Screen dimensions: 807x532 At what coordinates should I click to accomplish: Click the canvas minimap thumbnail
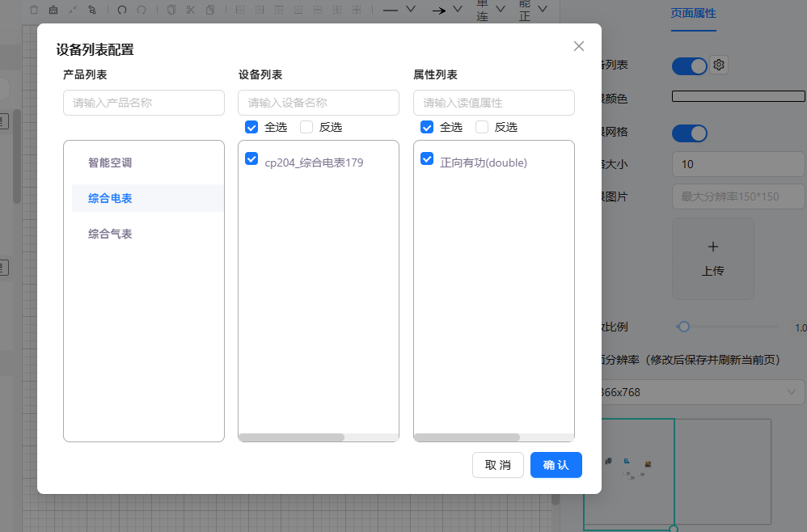point(678,473)
